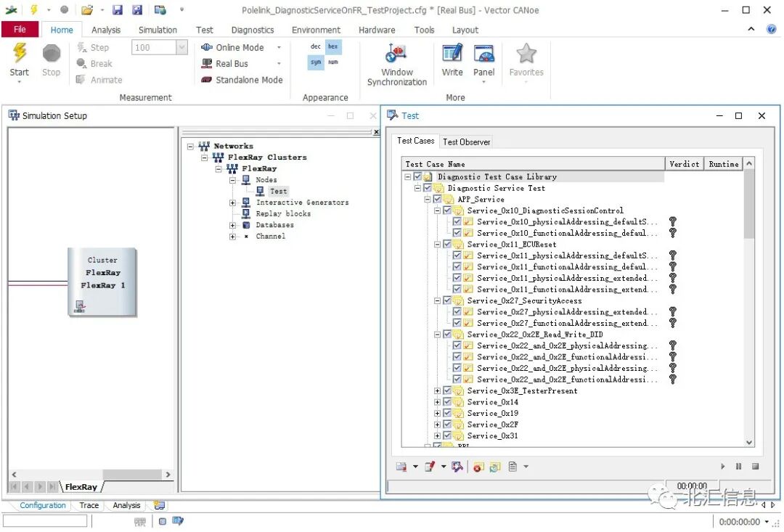Switch to the Trace desktop tab

(89, 505)
